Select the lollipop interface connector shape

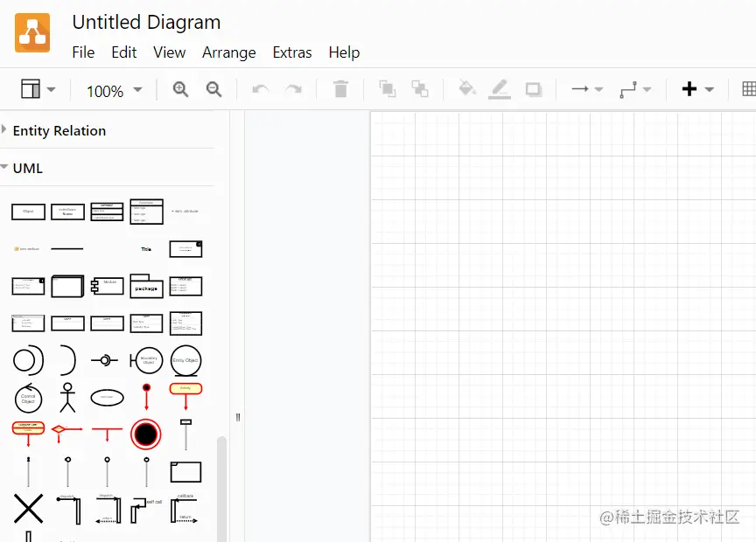(x=105, y=360)
